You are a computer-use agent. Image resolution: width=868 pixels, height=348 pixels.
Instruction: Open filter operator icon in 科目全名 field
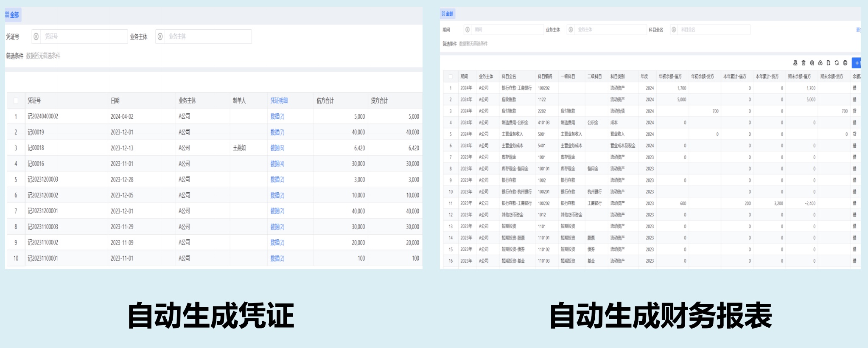click(674, 30)
